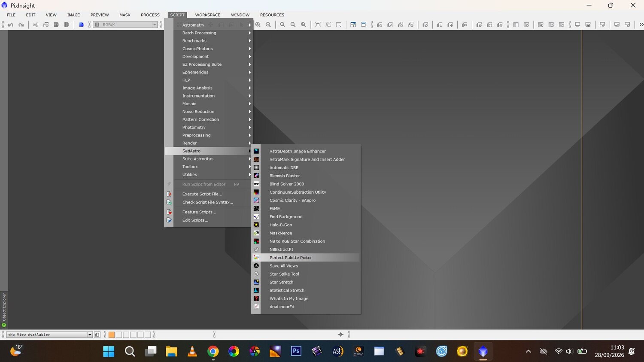Click the Execute Script File icon
The width and height of the screenshot is (644, 362).
[x=169, y=194]
